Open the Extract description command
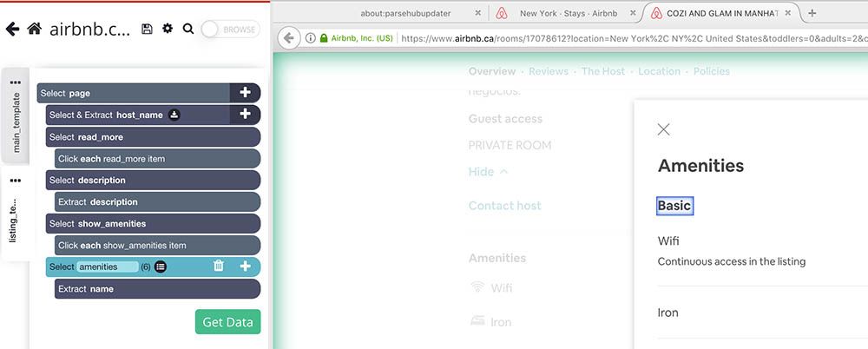868x349 pixels. (157, 201)
